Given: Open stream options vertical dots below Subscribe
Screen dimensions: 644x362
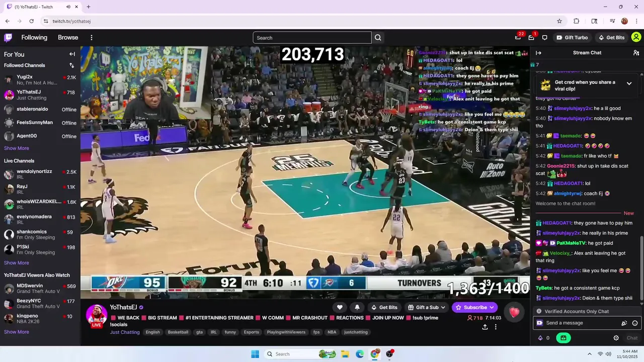Looking at the screenshot, I should pyautogui.click(x=496, y=327).
